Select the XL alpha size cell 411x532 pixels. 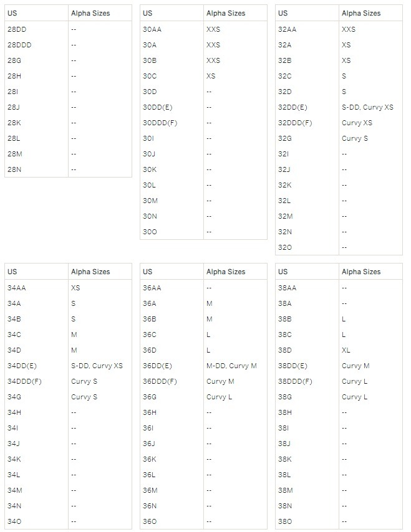pos(346,350)
